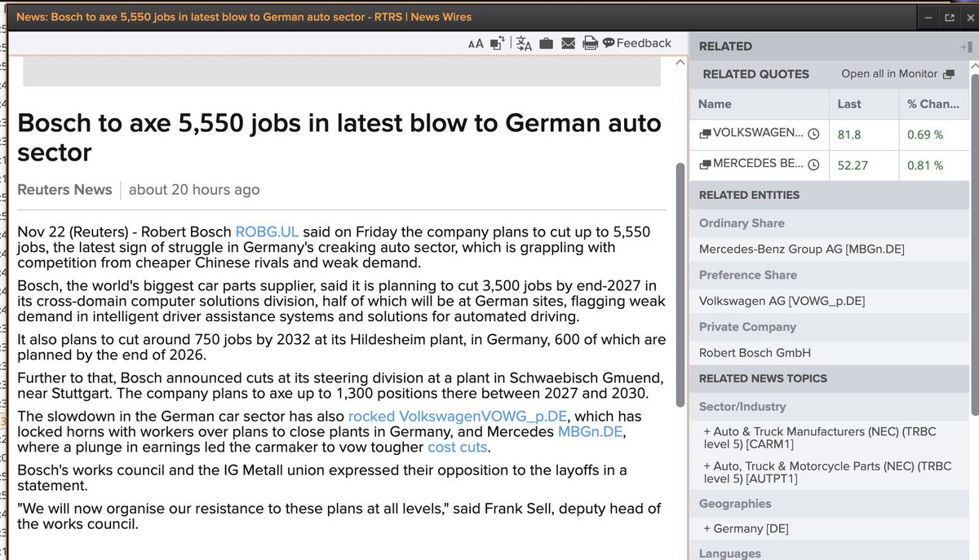Print the article with printer icon
Viewport: 979px width, 560px height.
tap(590, 43)
